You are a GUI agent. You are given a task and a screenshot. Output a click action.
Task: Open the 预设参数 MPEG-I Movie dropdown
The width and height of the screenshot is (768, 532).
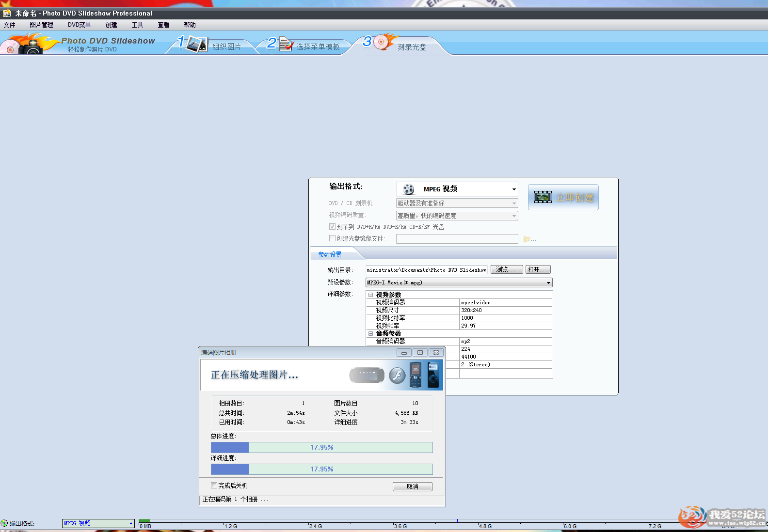(459, 282)
